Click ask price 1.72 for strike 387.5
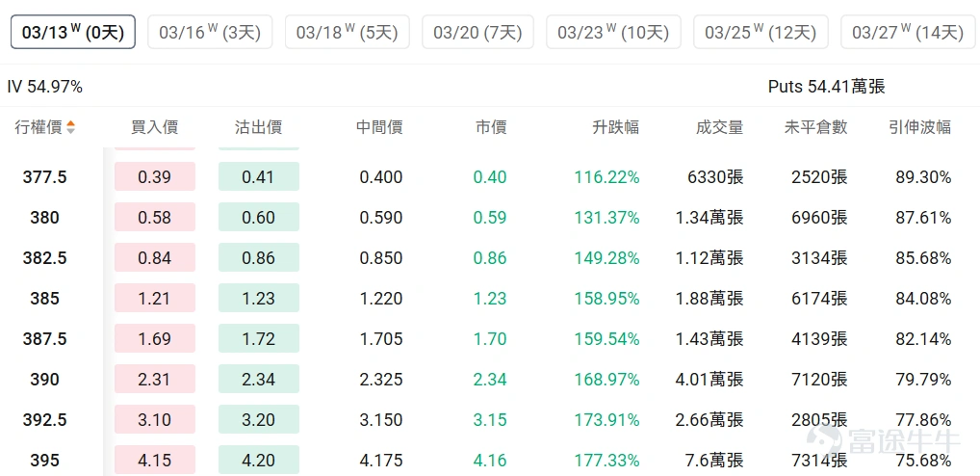 coord(259,339)
